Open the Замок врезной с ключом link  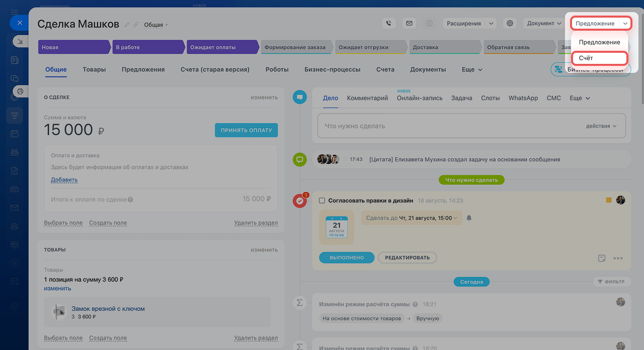click(x=108, y=309)
